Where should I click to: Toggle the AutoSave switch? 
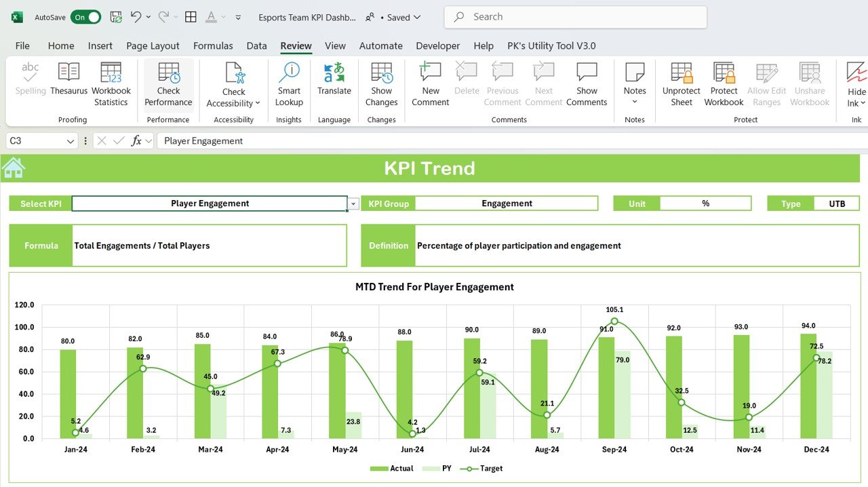tap(85, 17)
